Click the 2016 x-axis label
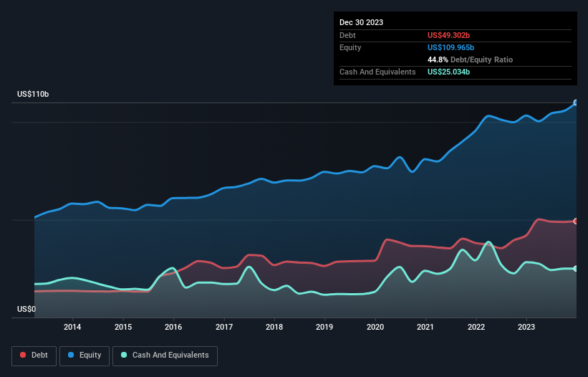This screenshot has height=377, width=588. [x=173, y=327]
